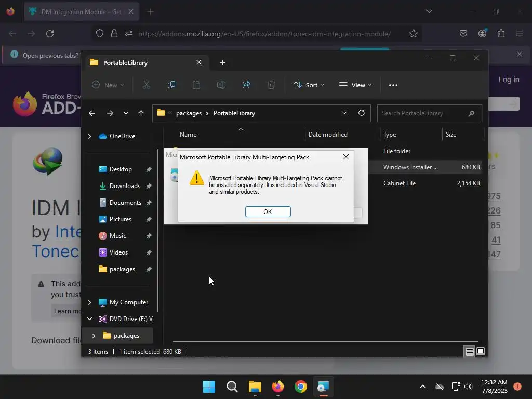
Task: Click PortableLibrary in the address breadcrumb
Action: pos(234,113)
